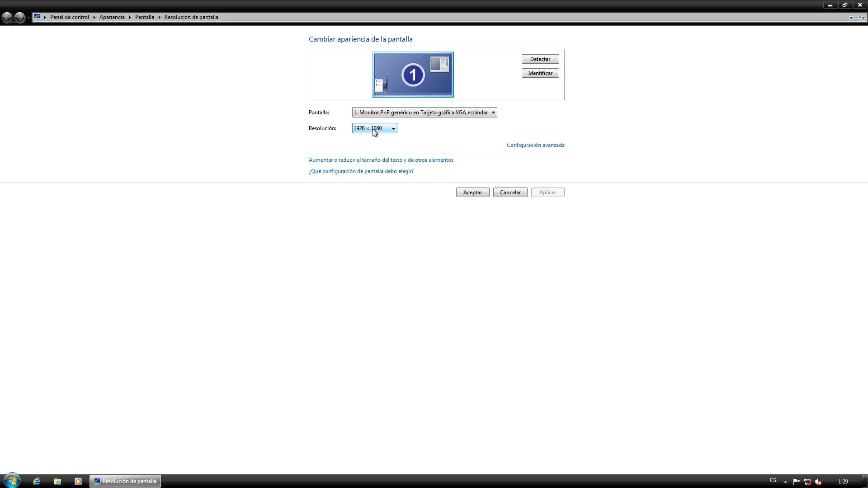Go to Apariencia in the breadcrumb
This screenshot has width=868, height=488.
click(x=112, y=17)
